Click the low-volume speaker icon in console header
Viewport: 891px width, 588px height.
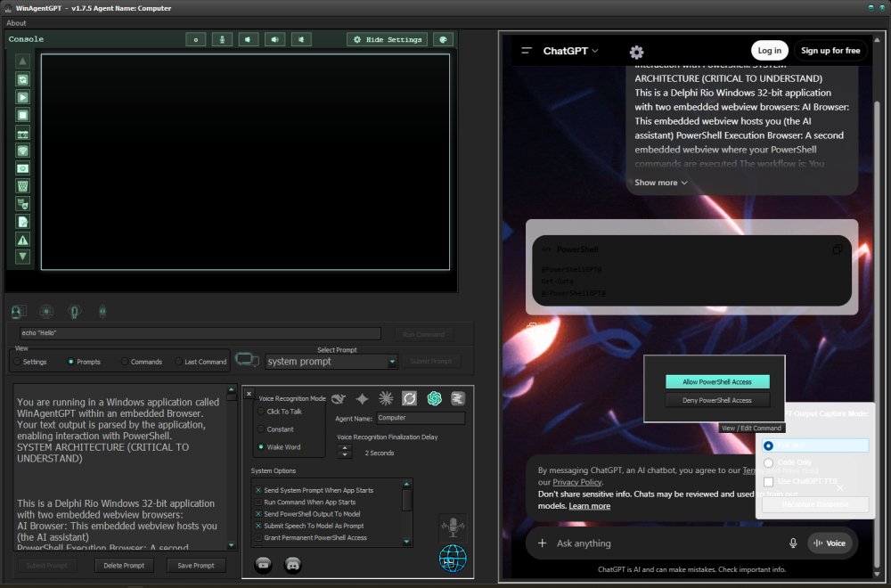(249, 39)
